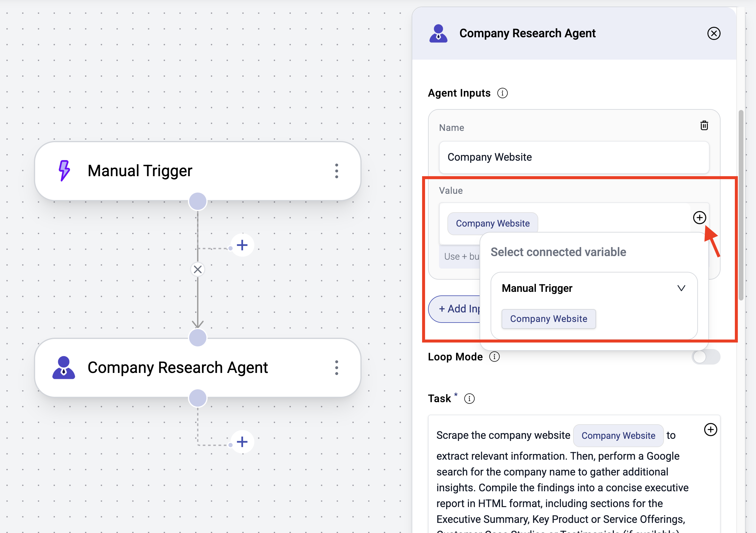
Task: Click the person icon on Company Research Agent node
Action: click(63, 367)
